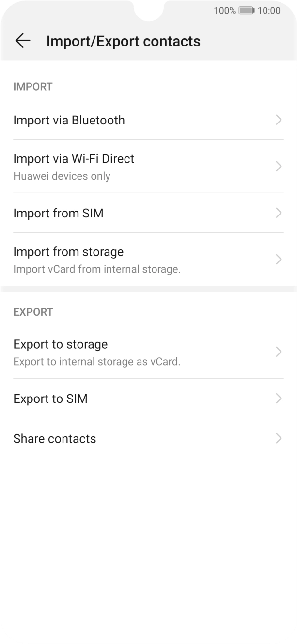
Task: Tap the arrow beside Export to storage
Action: point(279,352)
